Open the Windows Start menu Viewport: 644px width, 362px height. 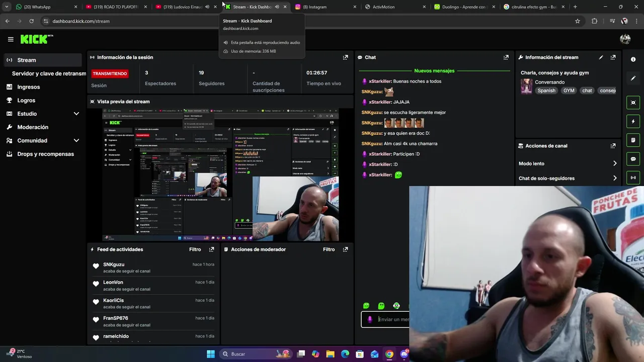coord(211,354)
